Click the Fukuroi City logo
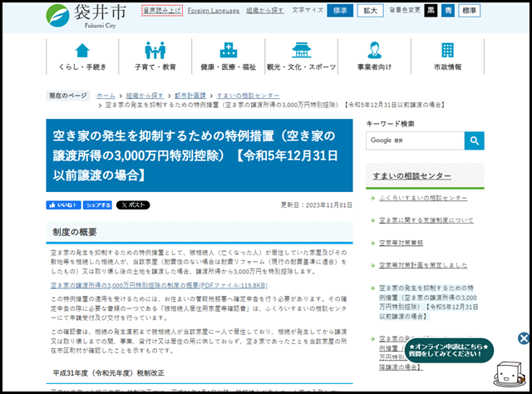This screenshot has width=532, height=394. 86,16
